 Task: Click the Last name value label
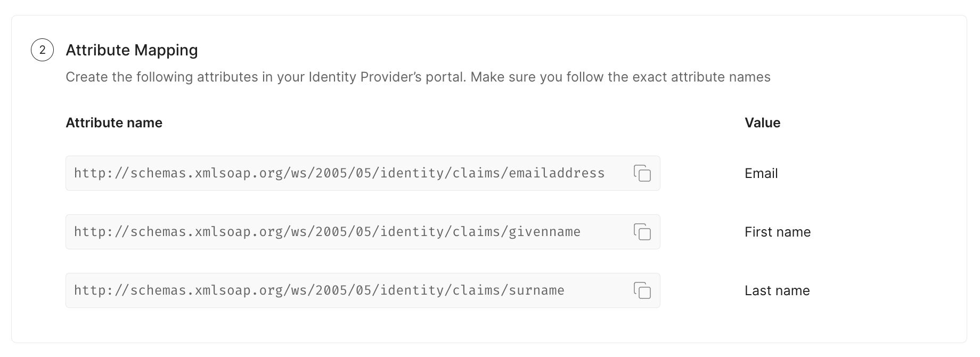pos(777,290)
